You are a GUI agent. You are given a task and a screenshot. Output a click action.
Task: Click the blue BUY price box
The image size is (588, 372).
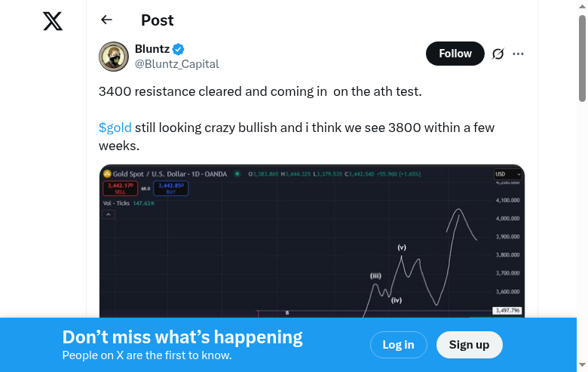(x=170, y=188)
